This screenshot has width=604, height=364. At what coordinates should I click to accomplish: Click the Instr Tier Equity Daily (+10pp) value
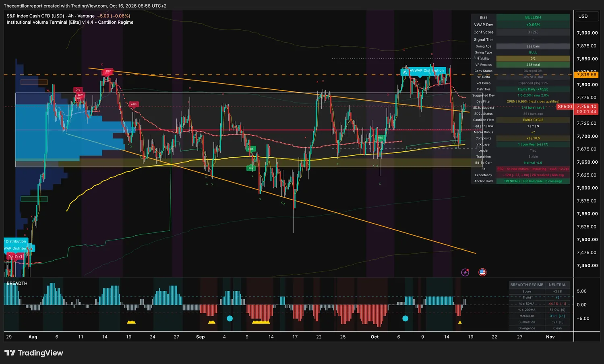click(533, 89)
